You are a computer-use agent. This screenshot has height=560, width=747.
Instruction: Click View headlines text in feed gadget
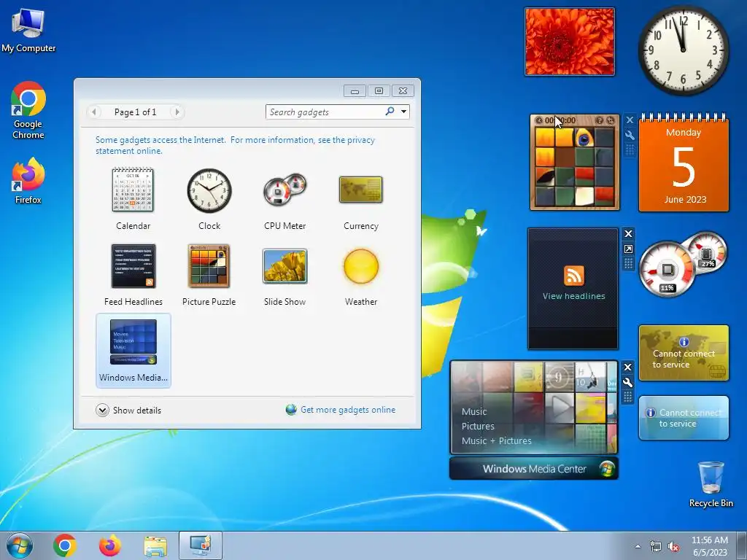click(573, 296)
